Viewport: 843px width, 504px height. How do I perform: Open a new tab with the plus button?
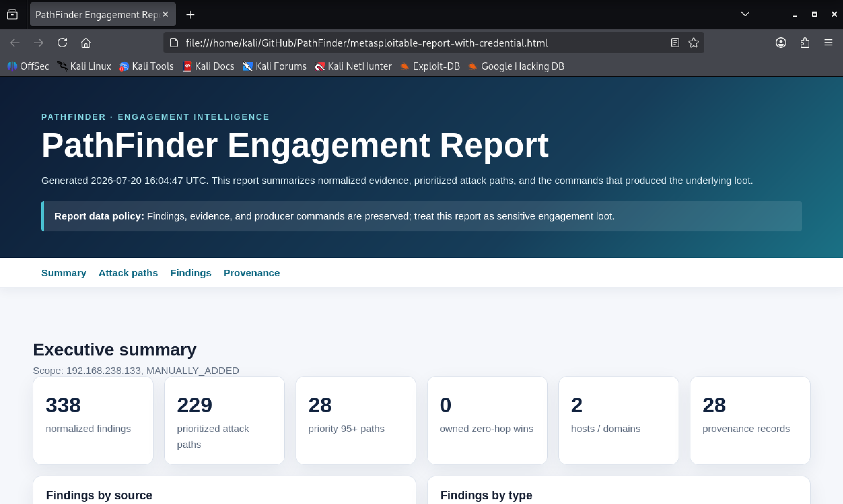(190, 15)
